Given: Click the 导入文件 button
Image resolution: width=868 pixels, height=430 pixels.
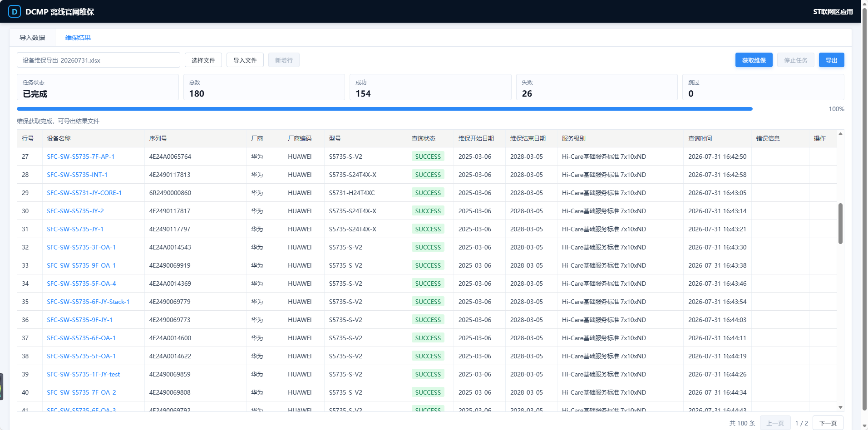Looking at the screenshot, I should [245, 60].
